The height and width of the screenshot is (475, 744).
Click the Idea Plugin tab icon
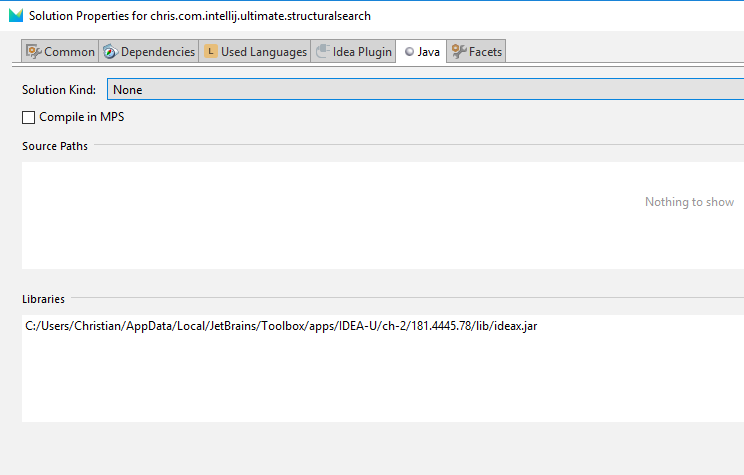pos(322,52)
